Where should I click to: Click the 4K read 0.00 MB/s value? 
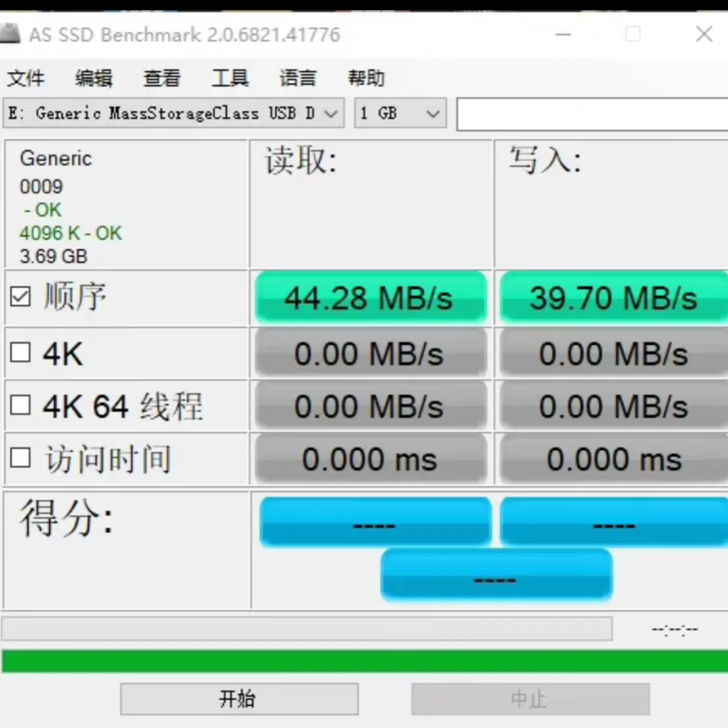[x=371, y=354]
